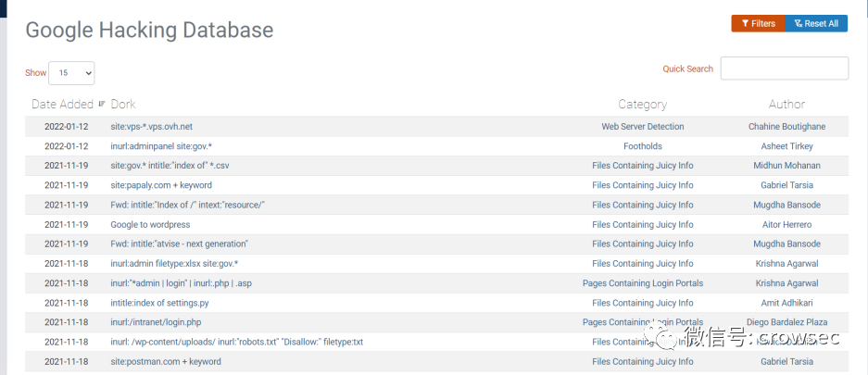Open the site:vps-*.vps.ovh.net dork
The width and height of the screenshot is (868, 375).
click(152, 127)
